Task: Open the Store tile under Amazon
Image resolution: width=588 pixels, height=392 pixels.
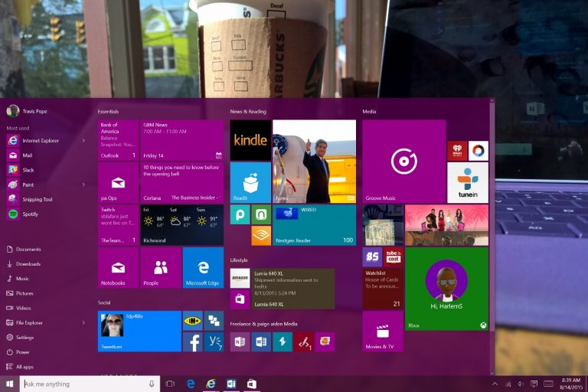Action: point(240,299)
